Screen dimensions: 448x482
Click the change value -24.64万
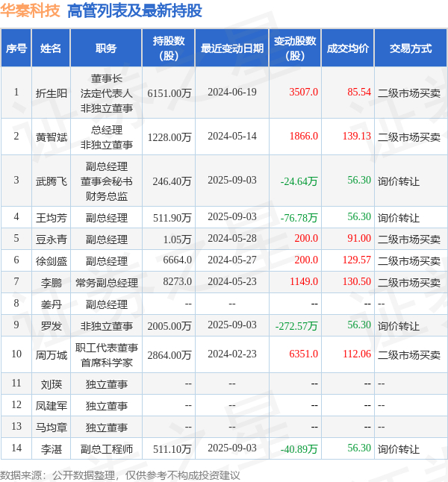[x=299, y=181]
